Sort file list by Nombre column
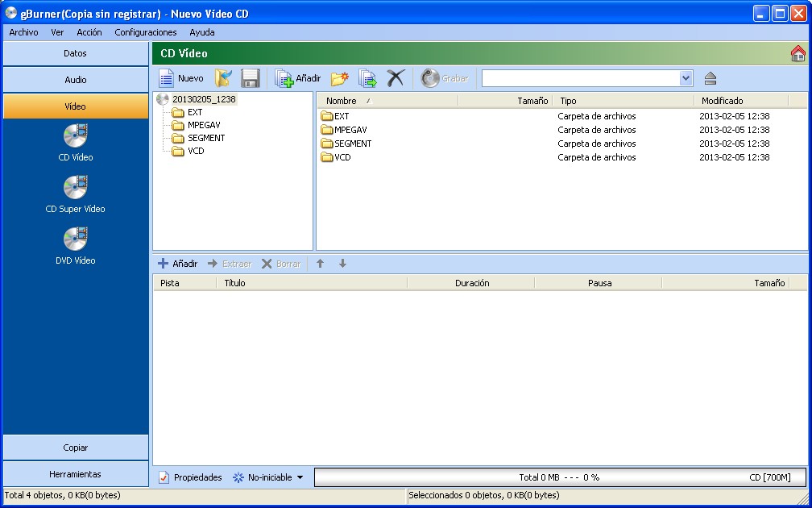812x508 pixels. click(x=387, y=101)
